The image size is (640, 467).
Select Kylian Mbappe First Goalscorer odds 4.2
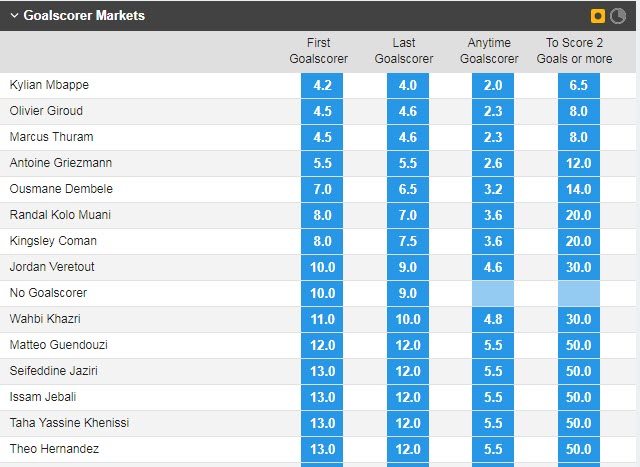(322, 85)
